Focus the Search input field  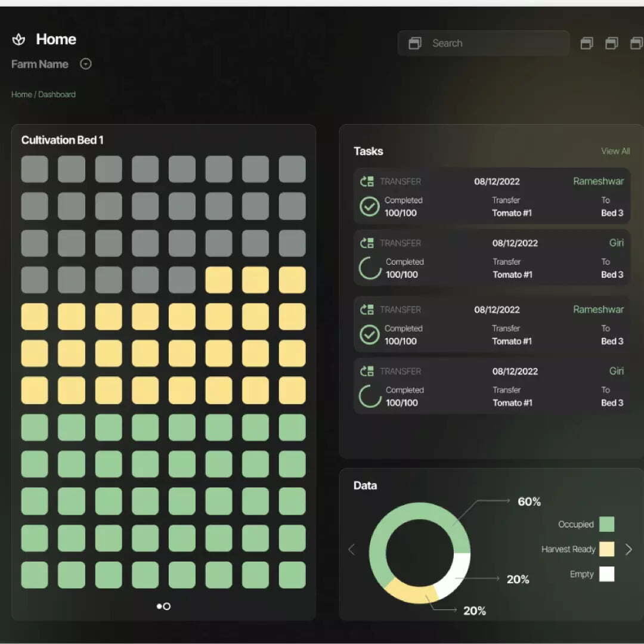[x=484, y=43]
